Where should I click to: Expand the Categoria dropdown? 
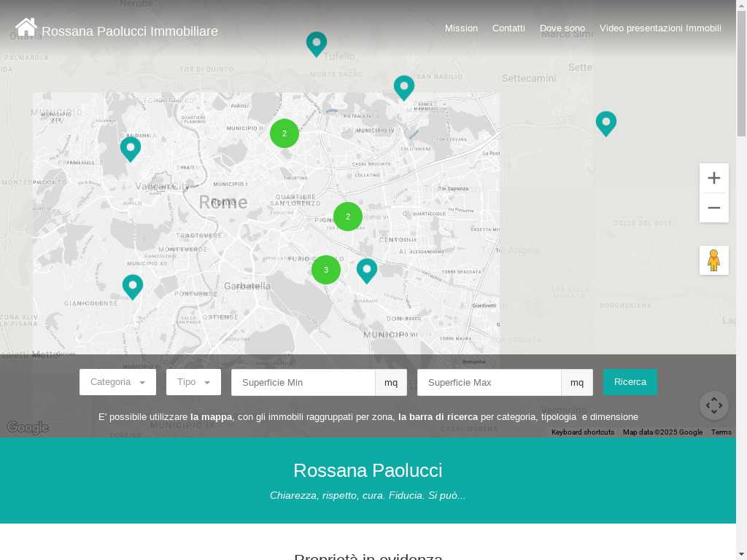[x=117, y=382]
